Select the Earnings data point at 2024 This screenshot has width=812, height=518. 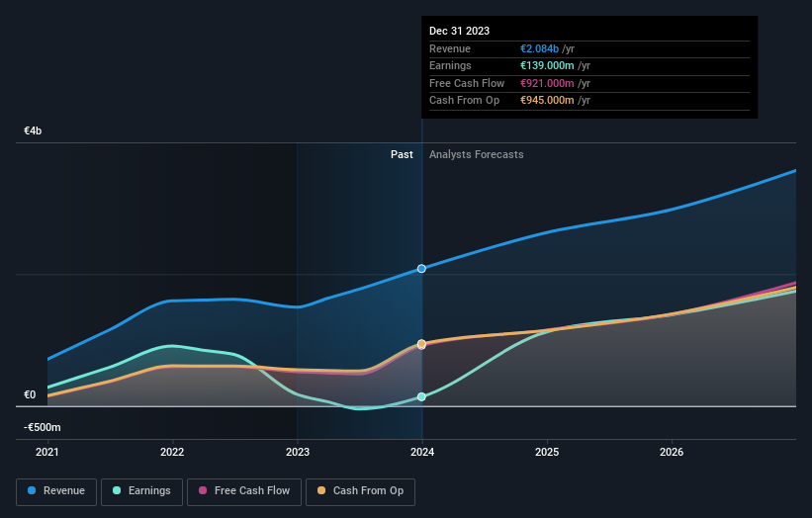(x=421, y=397)
